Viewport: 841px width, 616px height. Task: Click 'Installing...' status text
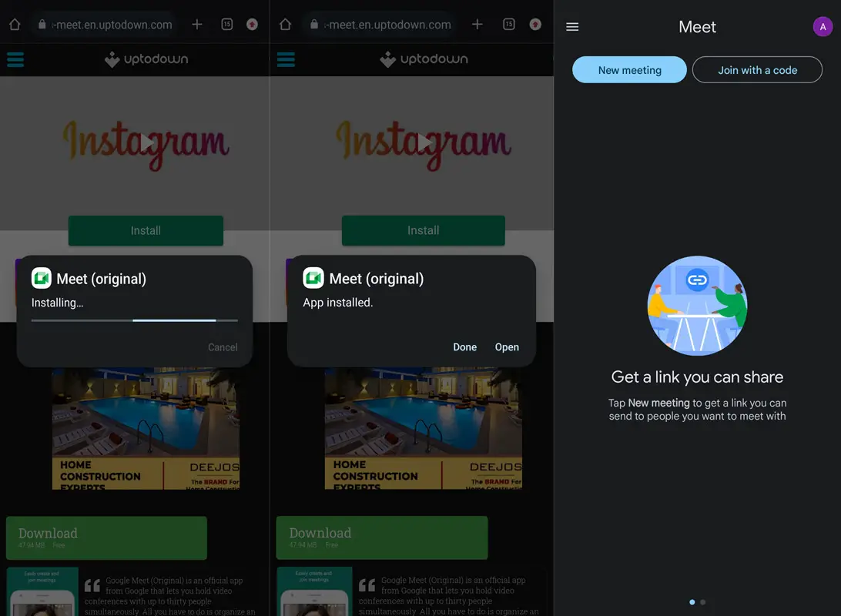coord(58,303)
